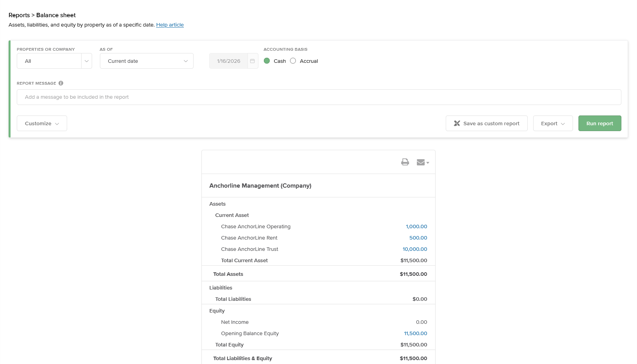The width and height of the screenshot is (637, 364).
Task: Click the Total Liabilities $0.00 value
Action: point(420,299)
